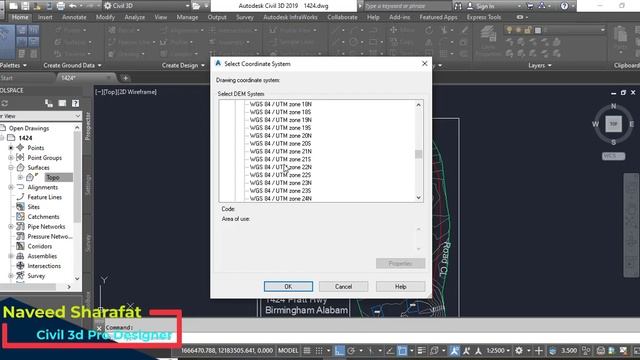Click the Undo icon in quick access toolbar
Screen dimensions: 640x360
[73, 6]
